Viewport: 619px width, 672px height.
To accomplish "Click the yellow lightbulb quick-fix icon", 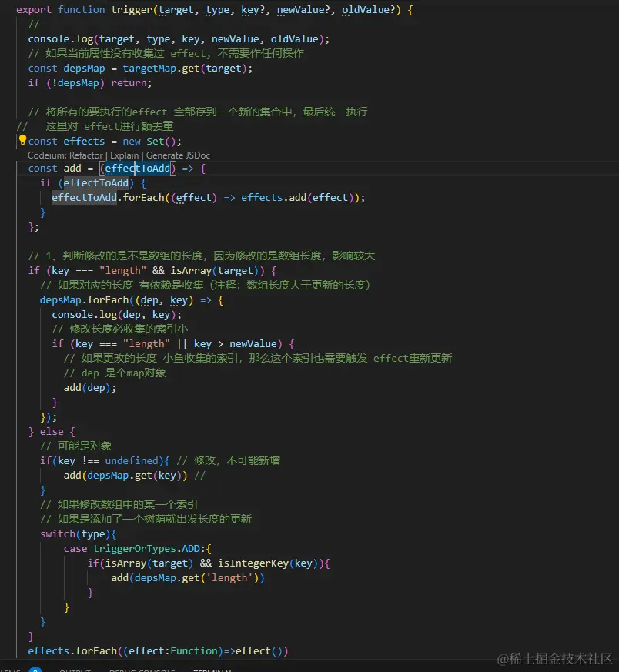I will (x=22, y=140).
